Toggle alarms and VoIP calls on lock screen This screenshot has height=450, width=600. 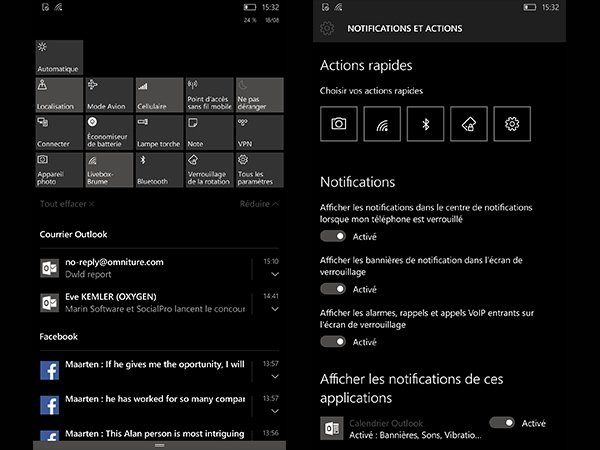[333, 341]
